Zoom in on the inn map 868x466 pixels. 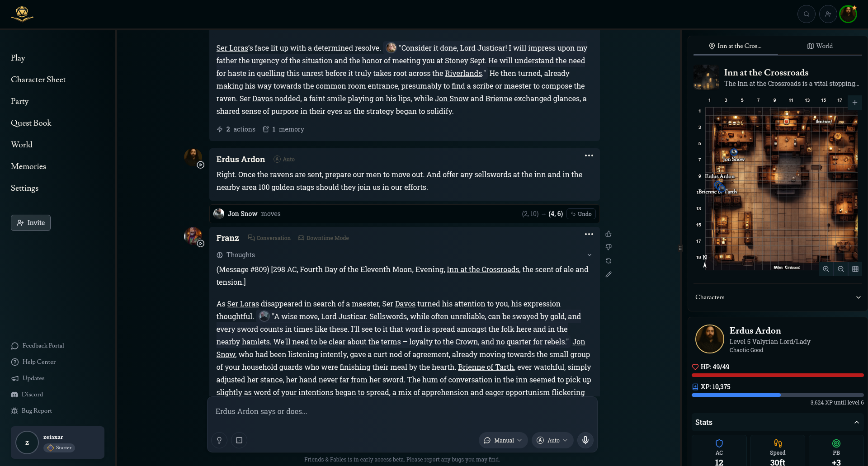point(826,269)
